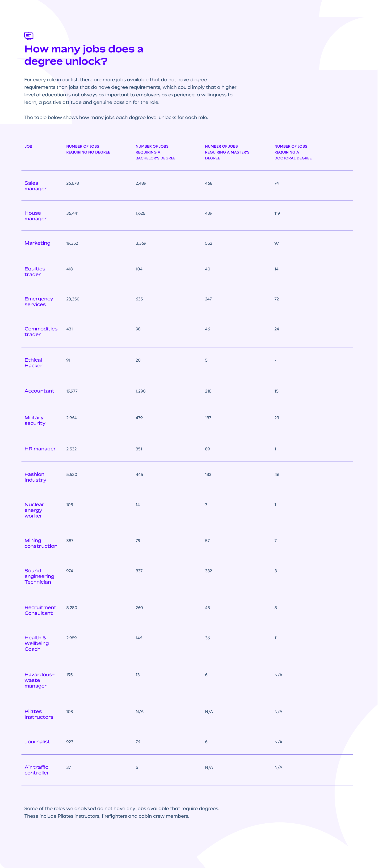
Task: Click the 'Requiring a Bachelor's degree' column header
Action: [155, 152]
